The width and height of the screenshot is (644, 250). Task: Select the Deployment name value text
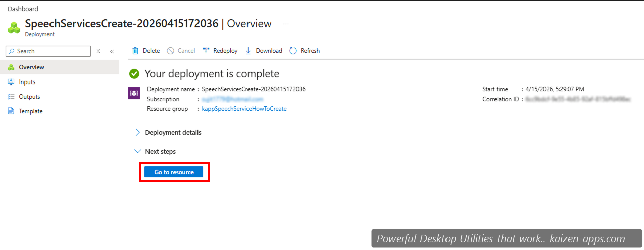tap(254, 89)
